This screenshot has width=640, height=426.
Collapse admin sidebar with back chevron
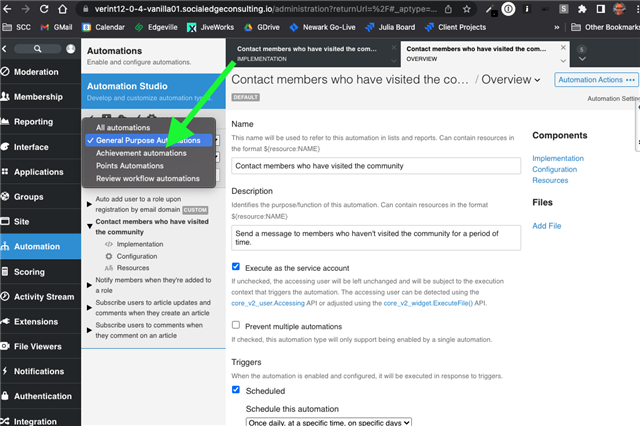(4, 49)
